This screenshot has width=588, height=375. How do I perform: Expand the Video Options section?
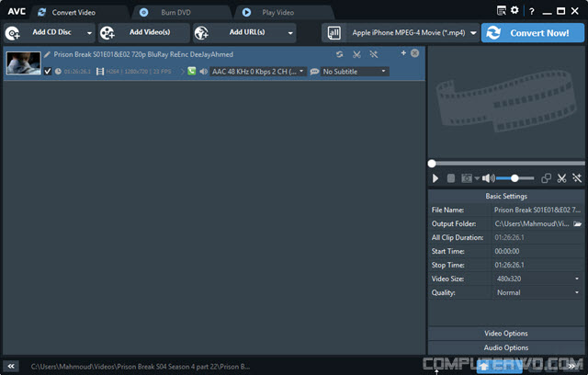point(506,334)
